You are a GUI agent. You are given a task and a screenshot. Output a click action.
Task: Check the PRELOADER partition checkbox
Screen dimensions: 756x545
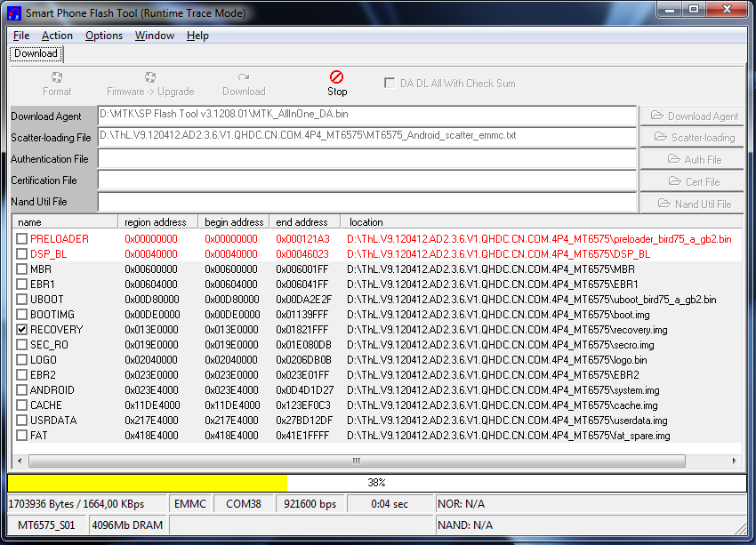point(21,239)
